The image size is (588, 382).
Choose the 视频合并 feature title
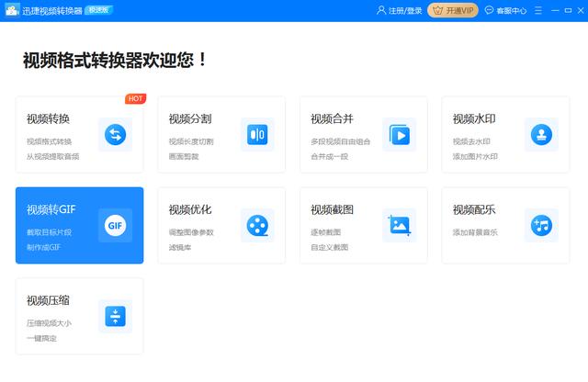coord(332,119)
